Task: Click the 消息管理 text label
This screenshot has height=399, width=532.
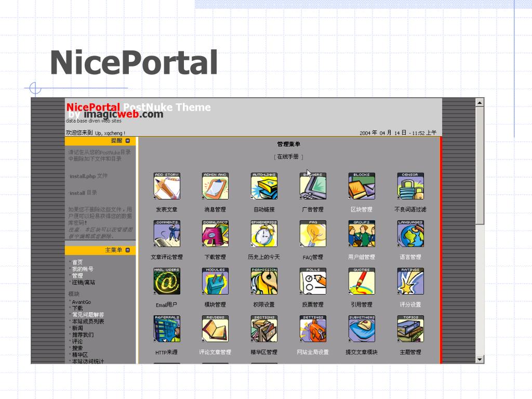Action: tap(215, 210)
